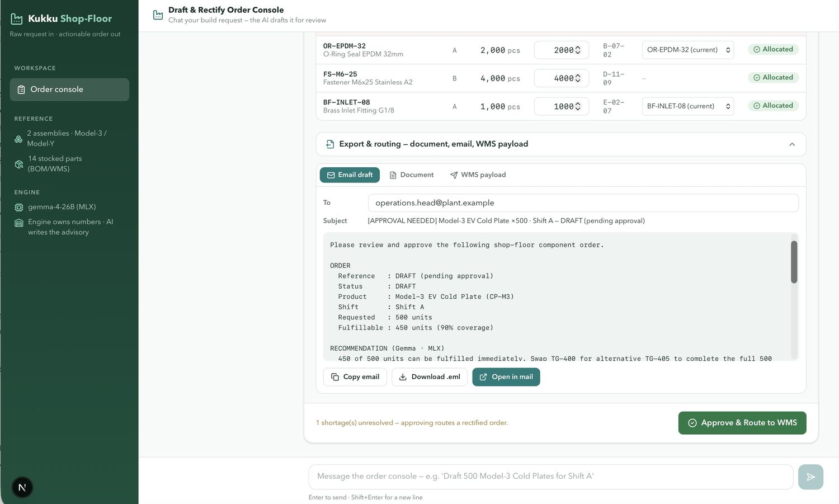
Task: Open the OR-EPDM-32 (current) part dropdown
Action: tap(688, 50)
